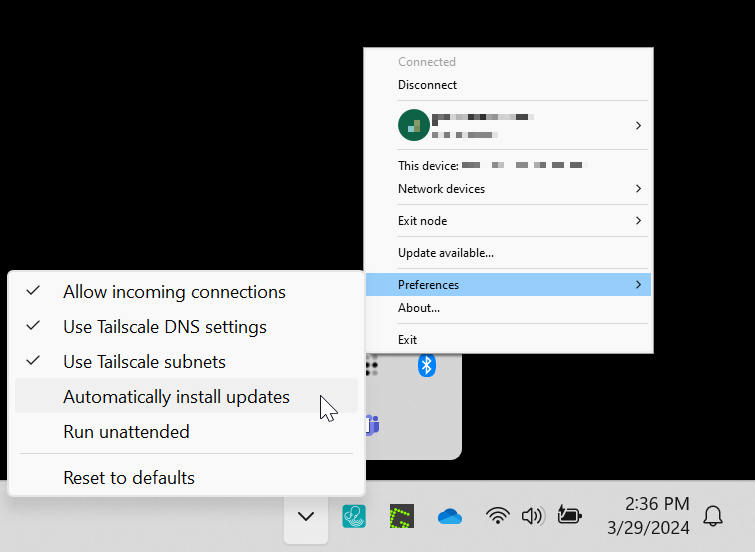755x552 pixels.
Task: Click the green C app taskbar icon
Action: tap(402, 516)
